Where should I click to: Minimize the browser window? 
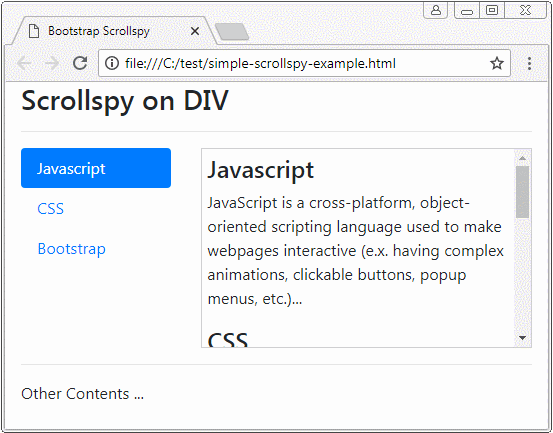(467, 10)
